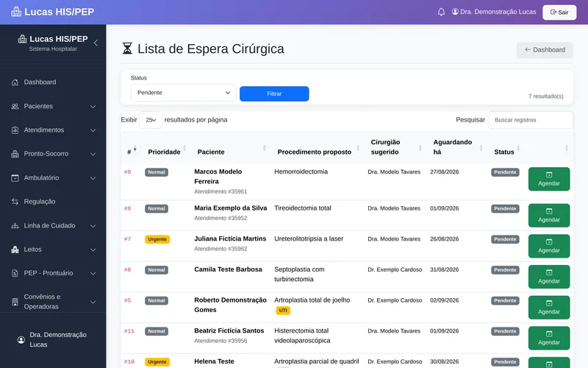Expand the Ambulatório menu chevron
588x368 pixels.
click(93, 178)
